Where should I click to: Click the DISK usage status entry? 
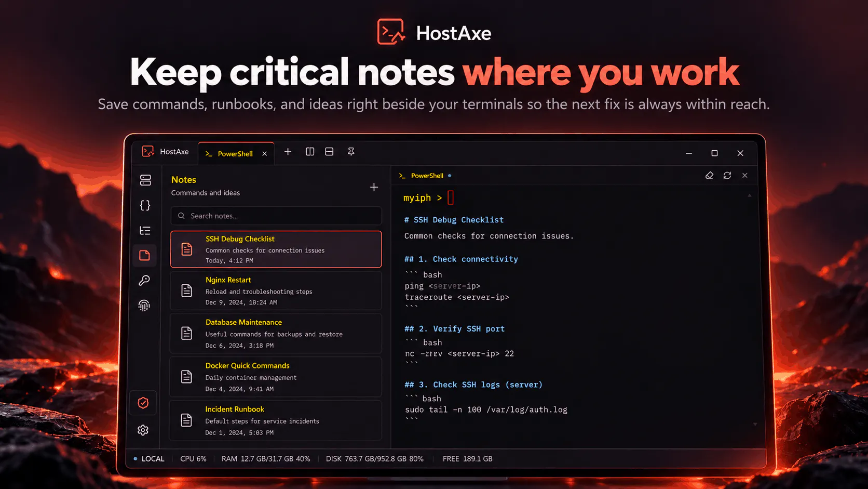coord(375,459)
